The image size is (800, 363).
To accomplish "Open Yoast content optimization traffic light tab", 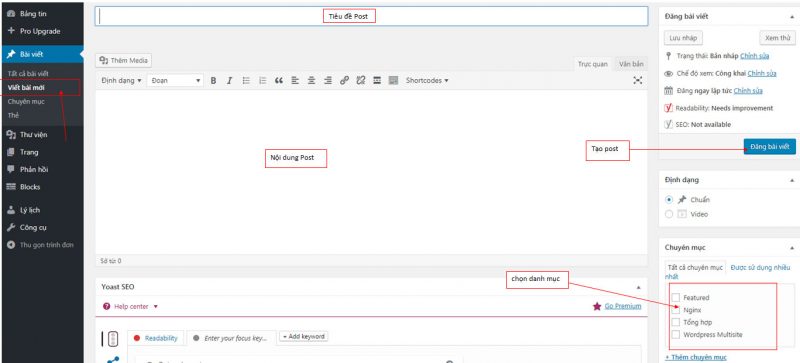I will (113, 338).
